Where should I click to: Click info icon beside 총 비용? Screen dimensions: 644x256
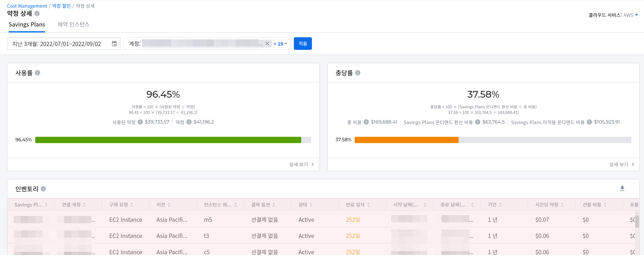pyautogui.click(x=366, y=122)
